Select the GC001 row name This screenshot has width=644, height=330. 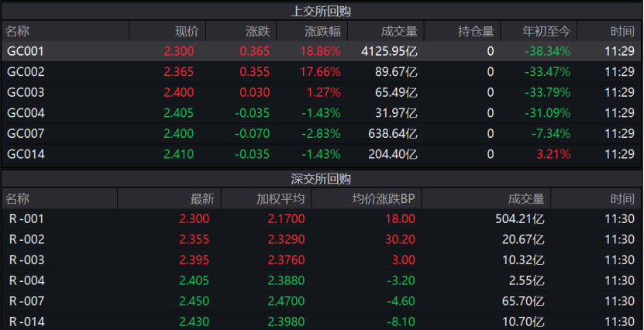point(26,51)
